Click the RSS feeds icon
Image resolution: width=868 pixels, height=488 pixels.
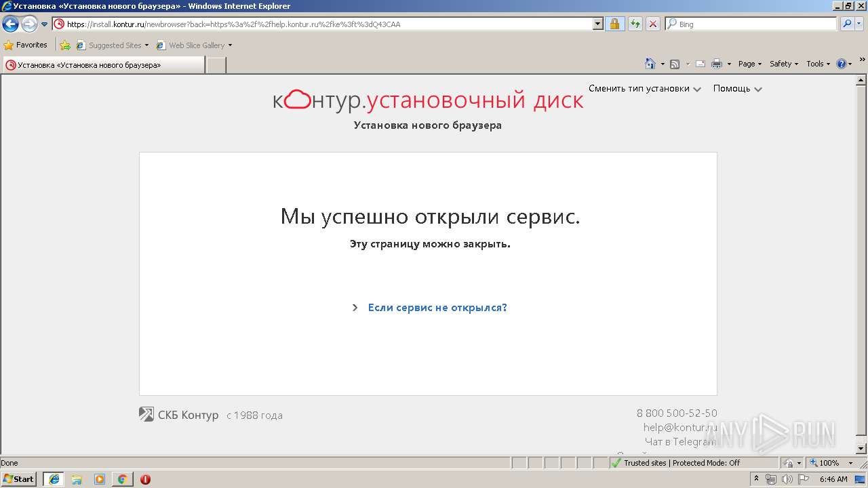coord(675,64)
